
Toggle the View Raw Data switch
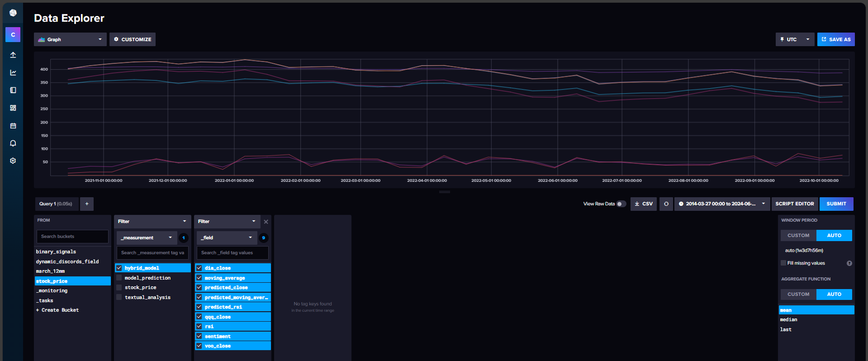(x=621, y=204)
